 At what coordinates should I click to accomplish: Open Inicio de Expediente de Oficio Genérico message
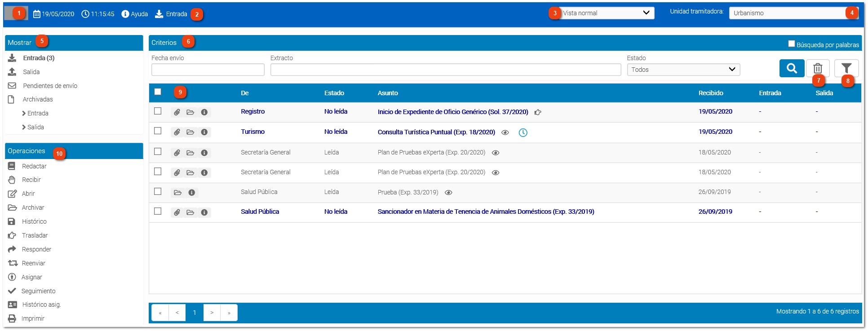click(452, 112)
